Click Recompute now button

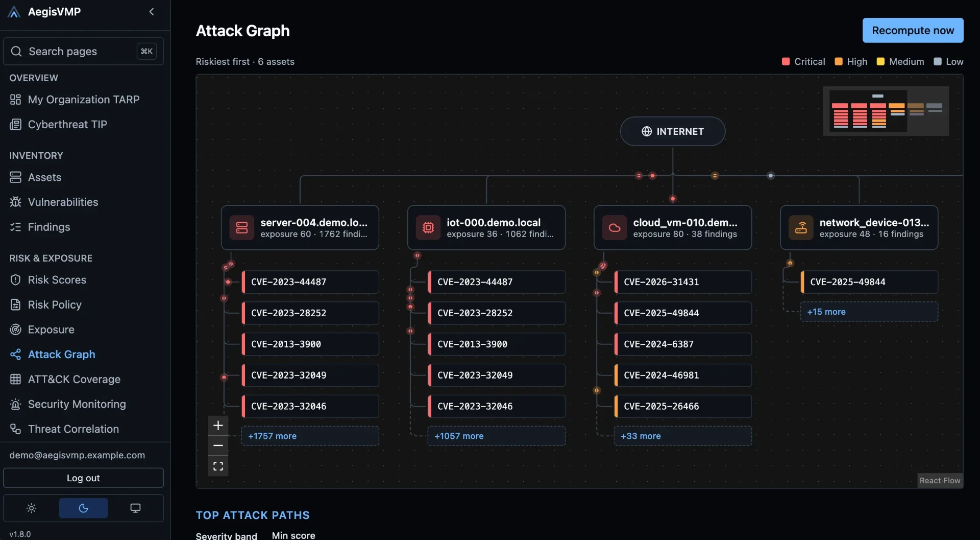click(x=913, y=31)
